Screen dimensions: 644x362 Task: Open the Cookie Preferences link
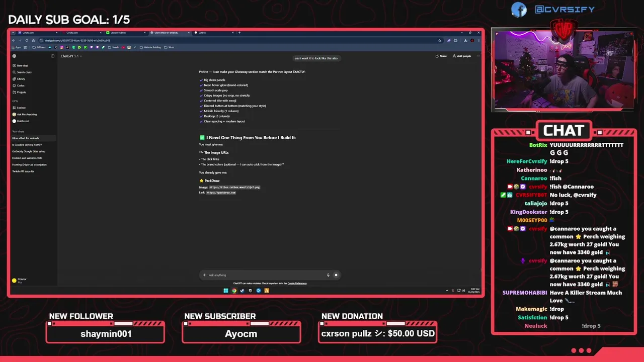click(297, 283)
